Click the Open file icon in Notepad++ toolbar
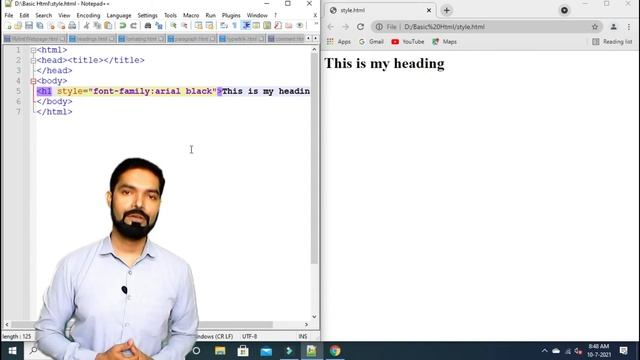This screenshot has width=640, height=360. [18, 26]
